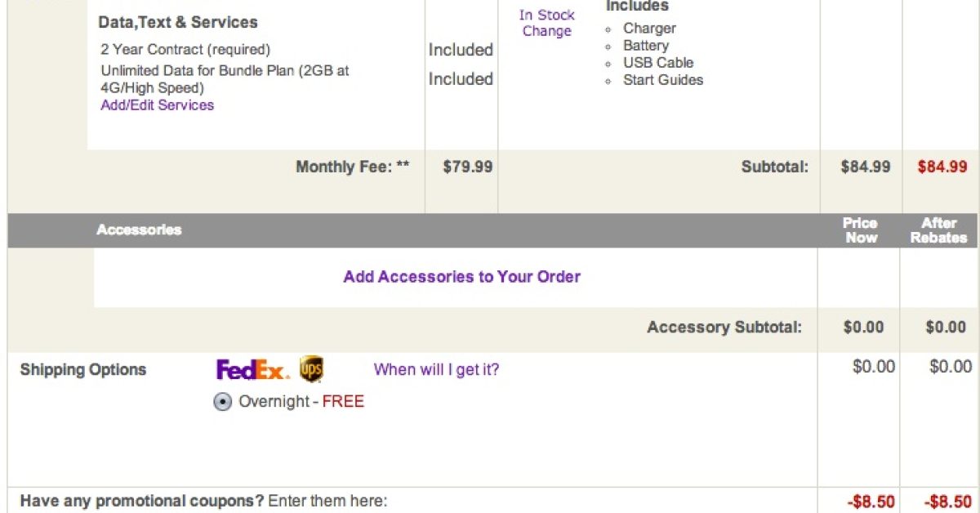The height and width of the screenshot is (513, 980).
Task: Open the Add/Edit Services link
Action: coord(157,105)
